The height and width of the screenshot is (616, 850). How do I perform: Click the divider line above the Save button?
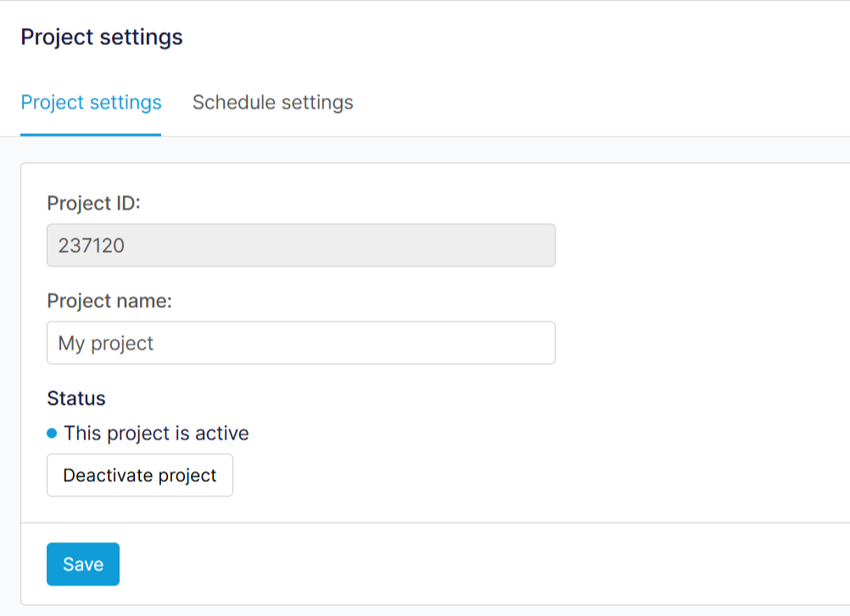click(x=424, y=523)
